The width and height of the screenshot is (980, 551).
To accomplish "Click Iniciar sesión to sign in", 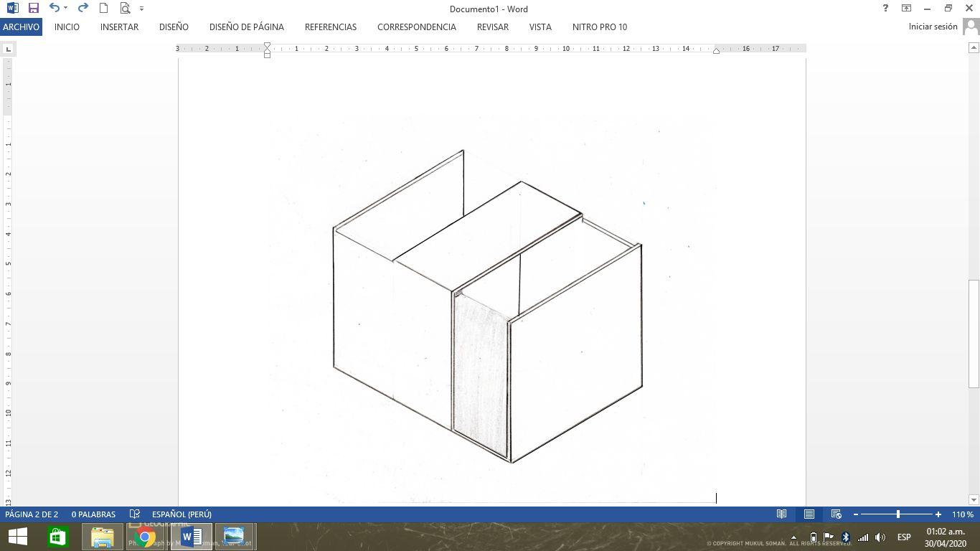I will click(x=933, y=27).
